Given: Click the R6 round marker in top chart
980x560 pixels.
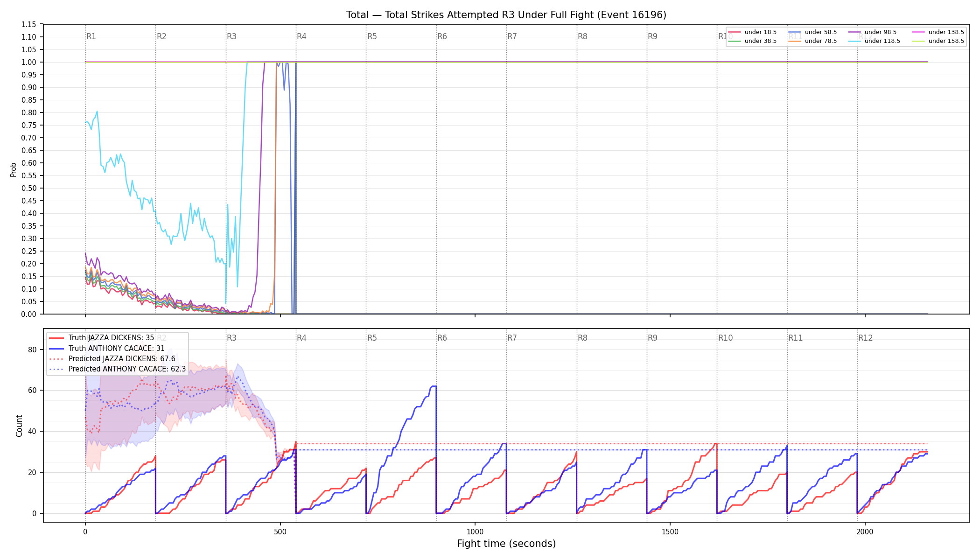Looking at the screenshot, I should point(442,36).
